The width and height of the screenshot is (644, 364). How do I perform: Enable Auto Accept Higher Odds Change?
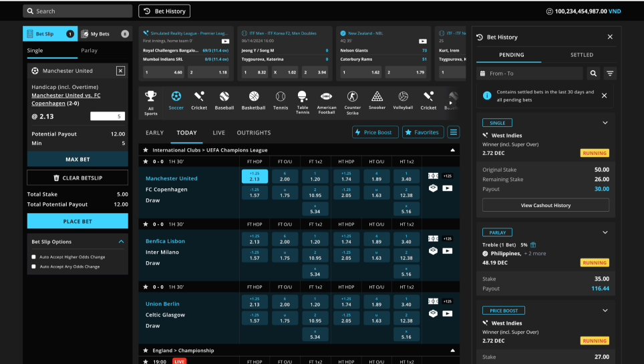[33, 256]
